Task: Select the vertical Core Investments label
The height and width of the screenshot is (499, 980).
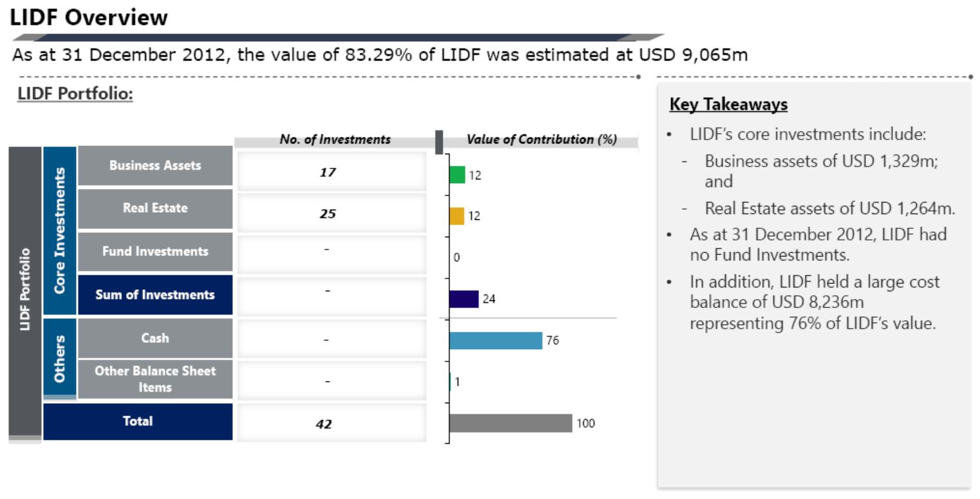Action: pos(60,231)
